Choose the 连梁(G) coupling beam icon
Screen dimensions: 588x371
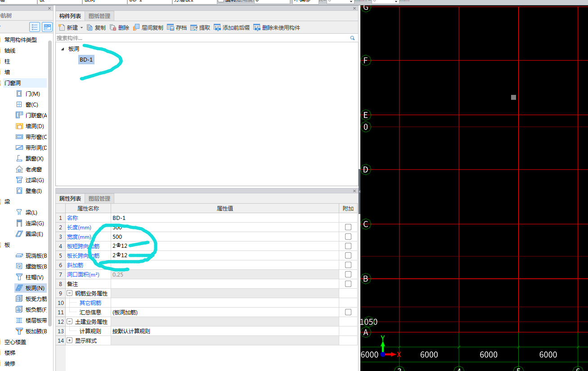click(19, 223)
